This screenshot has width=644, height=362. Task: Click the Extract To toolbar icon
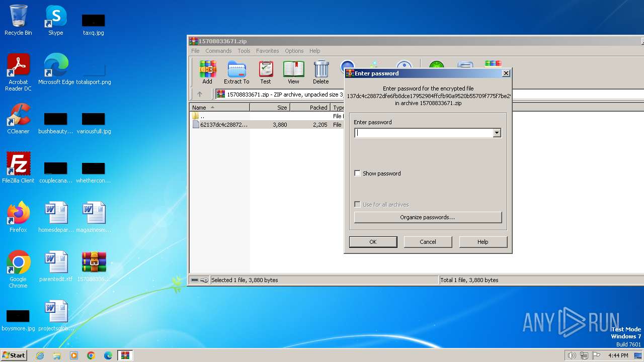236,72
